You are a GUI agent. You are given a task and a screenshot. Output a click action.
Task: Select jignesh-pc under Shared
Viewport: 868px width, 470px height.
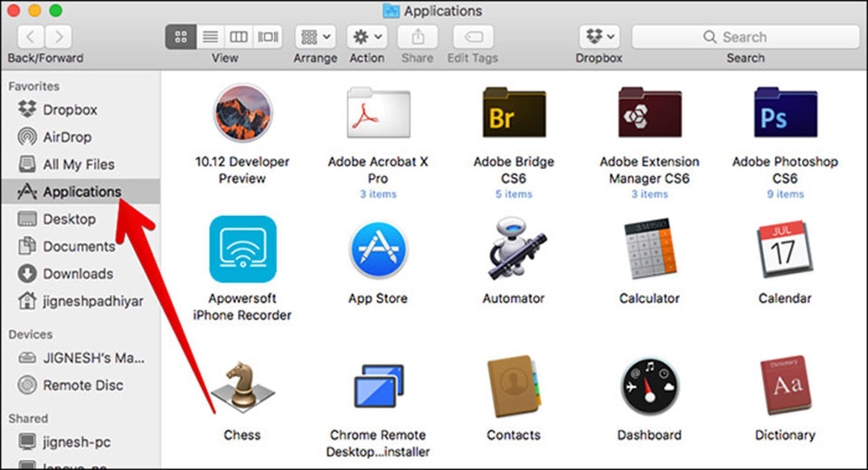(80, 442)
